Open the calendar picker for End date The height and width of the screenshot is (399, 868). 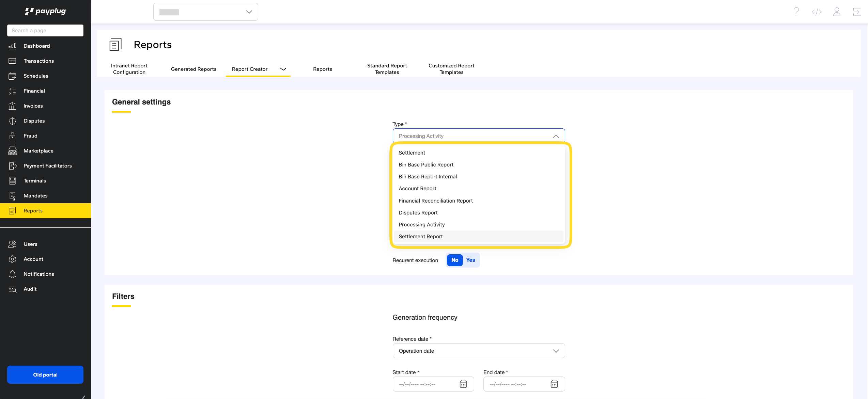pyautogui.click(x=554, y=384)
